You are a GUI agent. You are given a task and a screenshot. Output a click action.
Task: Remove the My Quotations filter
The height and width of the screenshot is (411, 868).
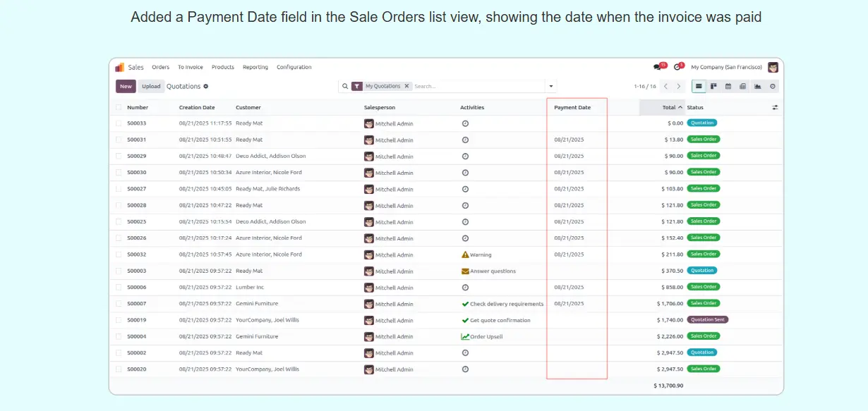click(406, 86)
